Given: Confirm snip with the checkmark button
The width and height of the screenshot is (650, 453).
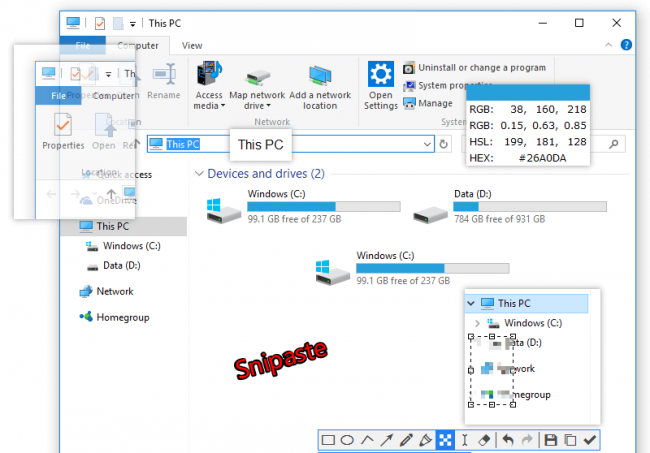Looking at the screenshot, I should coord(589,440).
